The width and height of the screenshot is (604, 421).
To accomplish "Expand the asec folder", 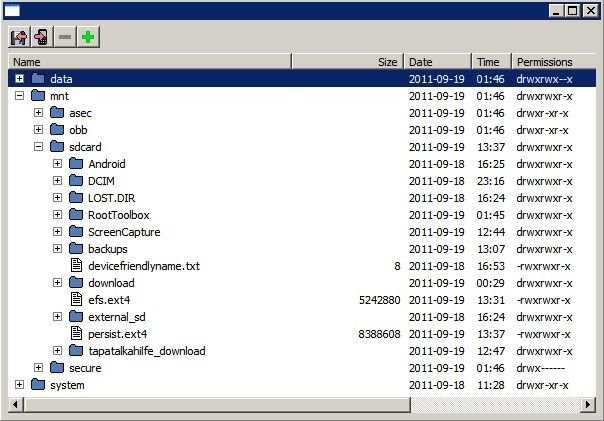I will coord(38,112).
